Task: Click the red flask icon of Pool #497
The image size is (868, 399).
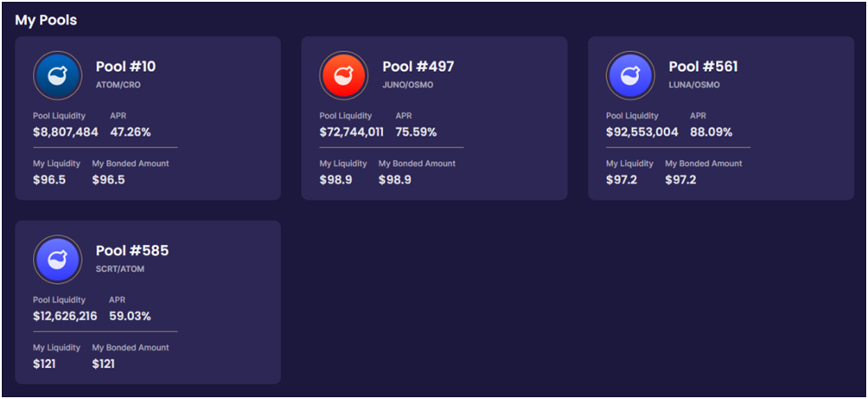Action: (344, 75)
